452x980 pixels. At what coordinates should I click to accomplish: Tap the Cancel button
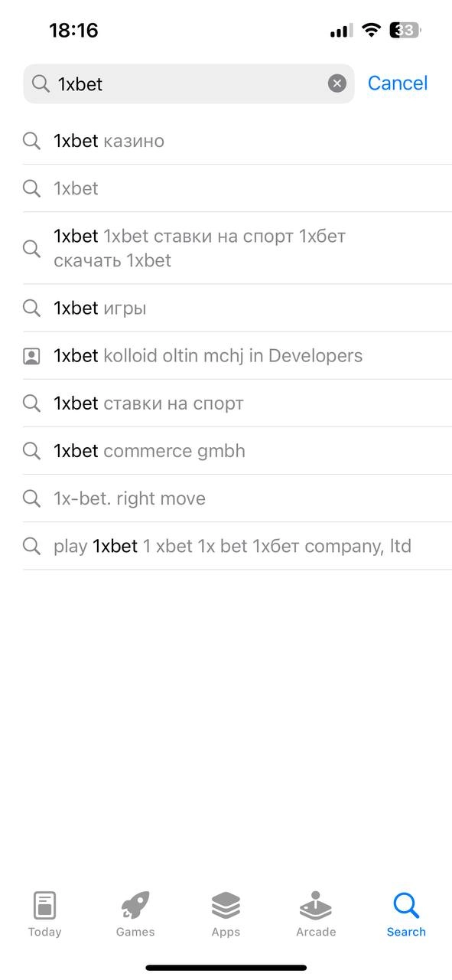tap(398, 83)
